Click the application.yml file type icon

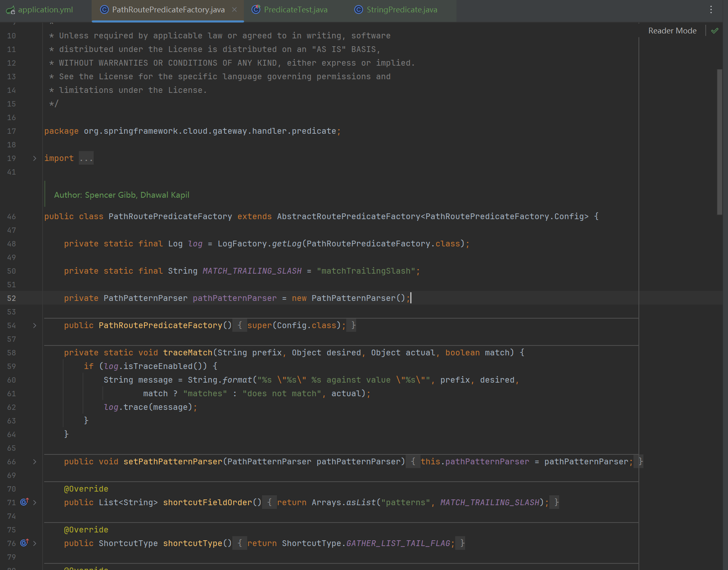(11, 10)
